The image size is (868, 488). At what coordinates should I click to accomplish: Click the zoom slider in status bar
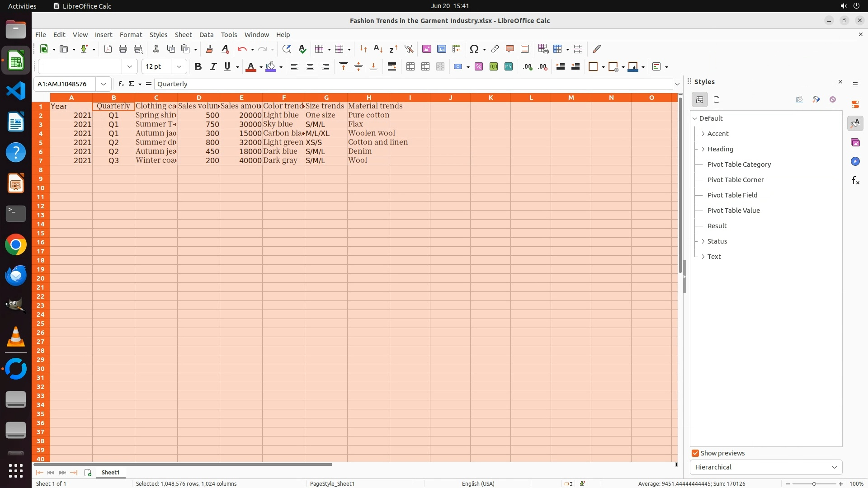tap(814, 484)
